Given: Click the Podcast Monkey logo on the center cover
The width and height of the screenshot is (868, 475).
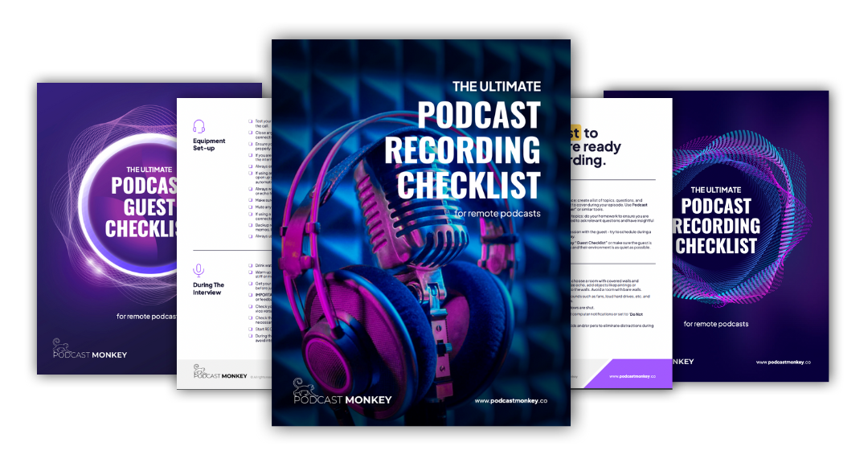Looking at the screenshot, I should pyautogui.click(x=342, y=391).
